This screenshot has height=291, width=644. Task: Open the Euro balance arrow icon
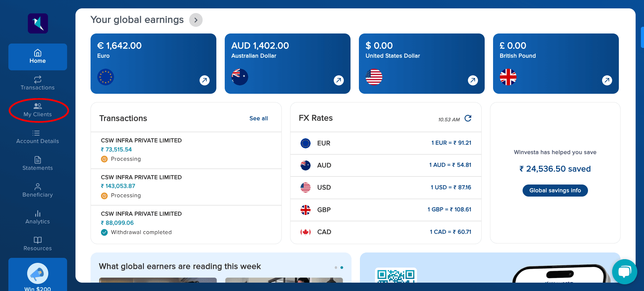click(x=205, y=80)
